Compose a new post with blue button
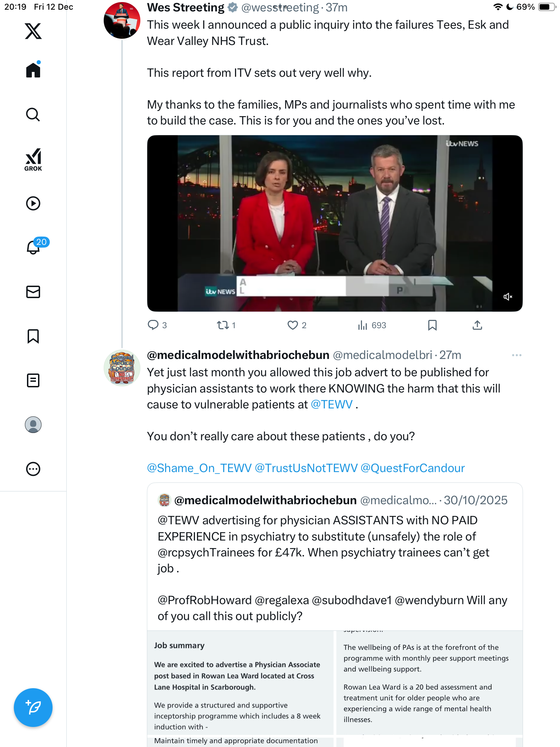Screen dimensions: 560x747 (x=33, y=708)
